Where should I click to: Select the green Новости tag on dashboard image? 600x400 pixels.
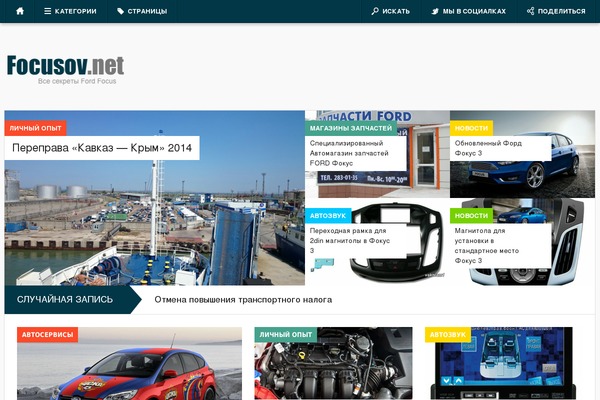pos(471,216)
